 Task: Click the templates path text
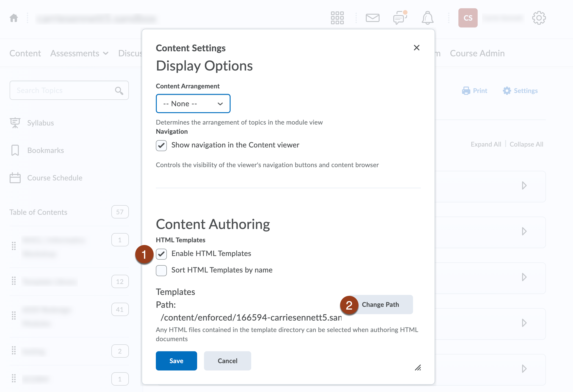tap(251, 318)
